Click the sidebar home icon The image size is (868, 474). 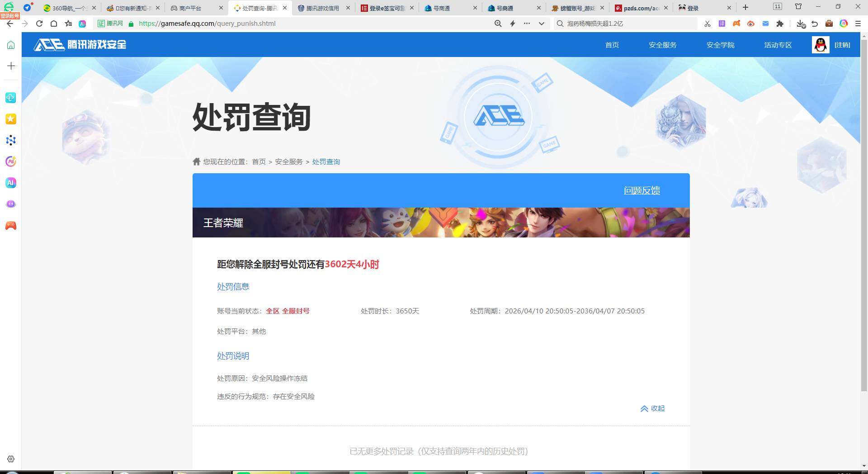[x=11, y=45]
